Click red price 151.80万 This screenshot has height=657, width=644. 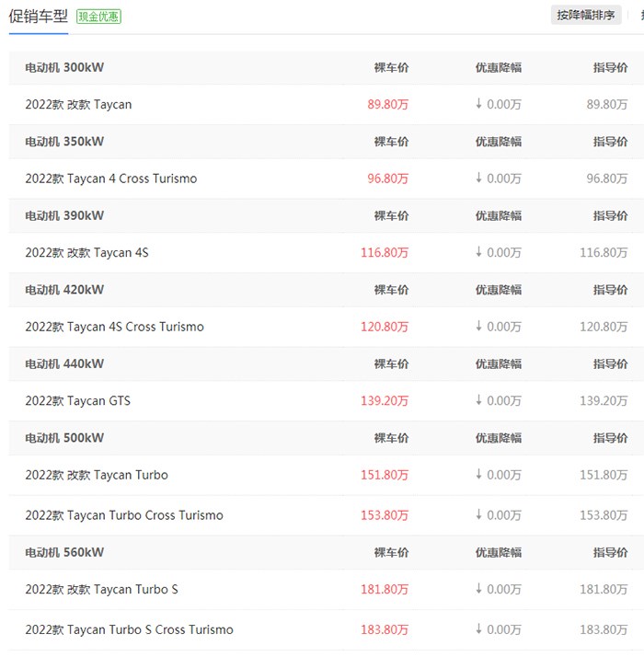[x=385, y=475]
